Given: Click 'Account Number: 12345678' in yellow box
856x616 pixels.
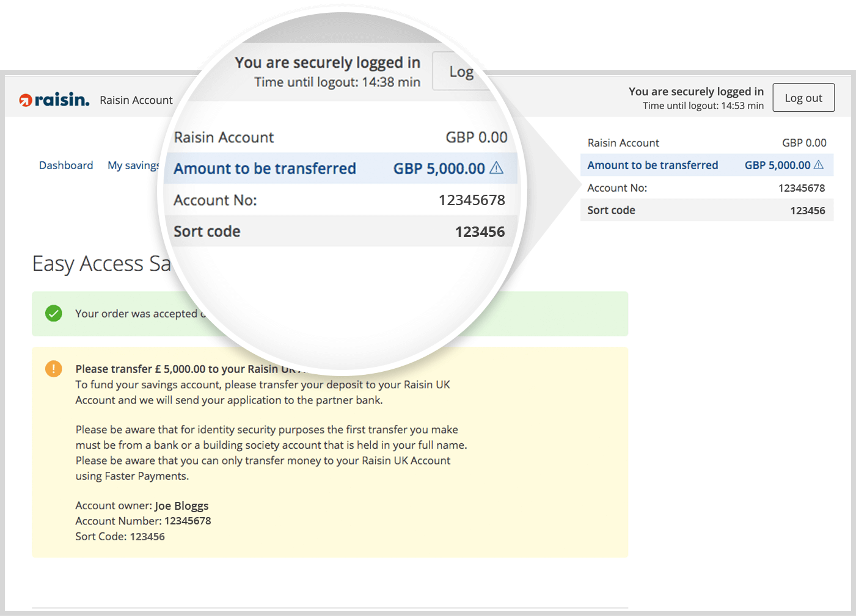Looking at the screenshot, I should 143,521.
